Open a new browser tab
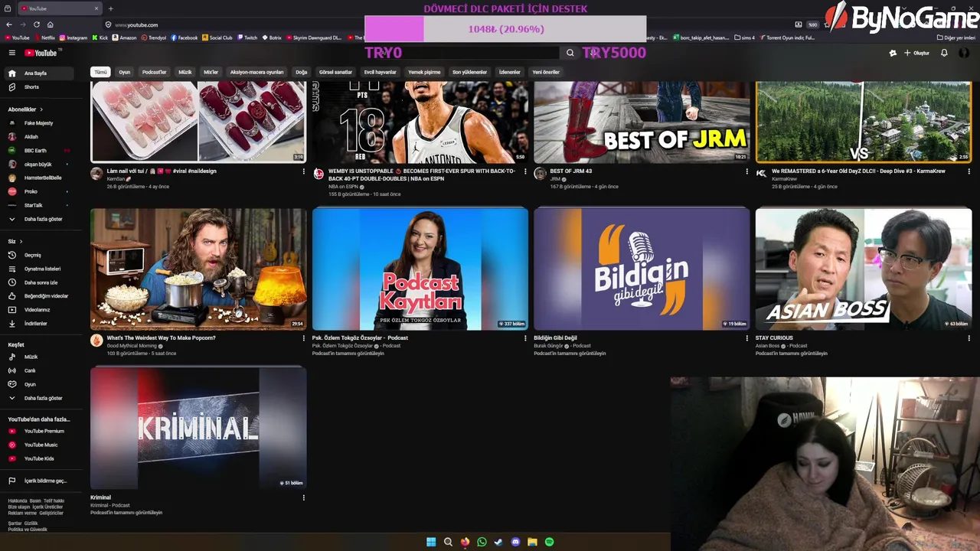Viewport: 980px width, 551px height. pyautogui.click(x=110, y=8)
